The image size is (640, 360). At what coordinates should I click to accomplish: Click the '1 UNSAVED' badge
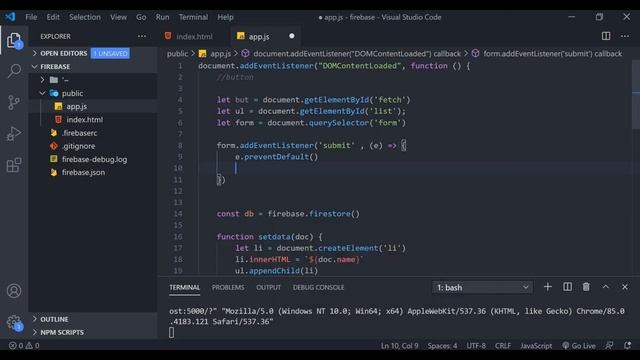coord(110,53)
